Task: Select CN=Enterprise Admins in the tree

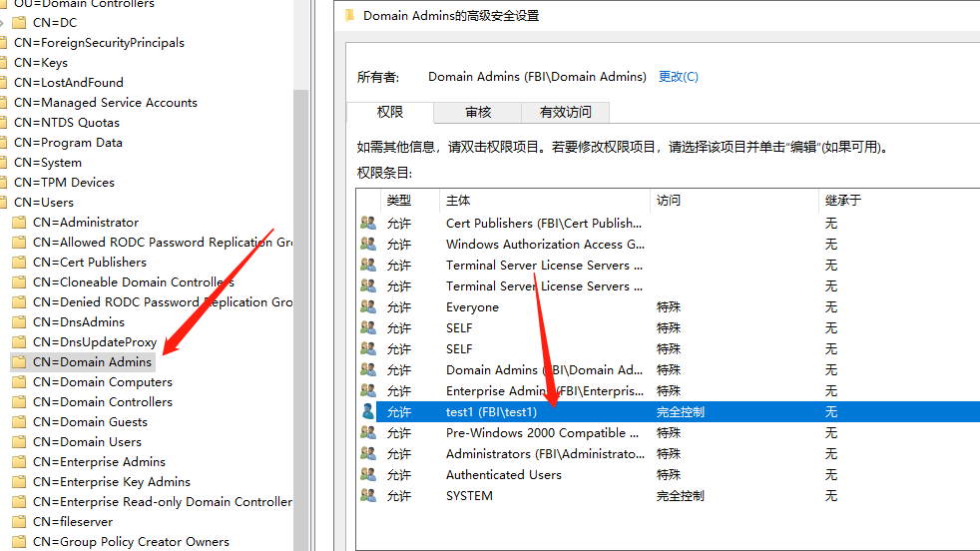Action: [99, 462]
